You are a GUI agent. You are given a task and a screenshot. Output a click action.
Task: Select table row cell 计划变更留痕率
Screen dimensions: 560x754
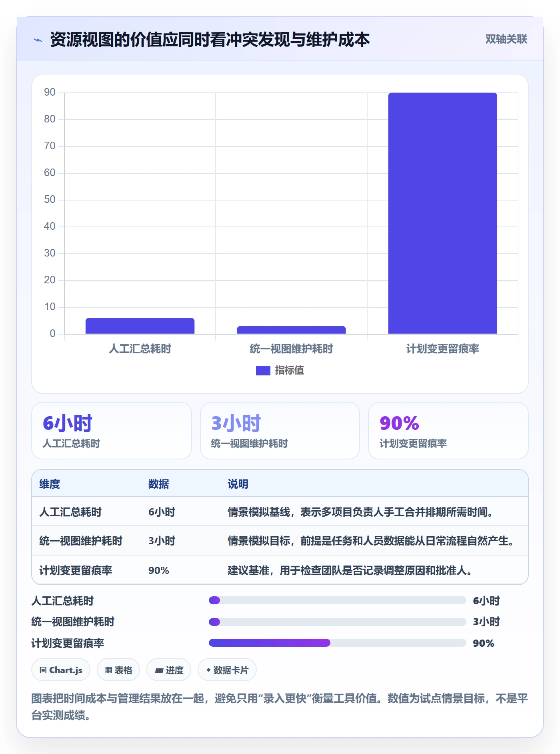(76, 570)
